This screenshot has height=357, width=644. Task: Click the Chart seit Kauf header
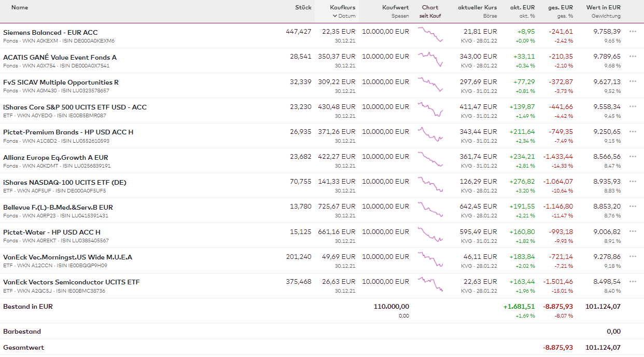pos(430,11)
